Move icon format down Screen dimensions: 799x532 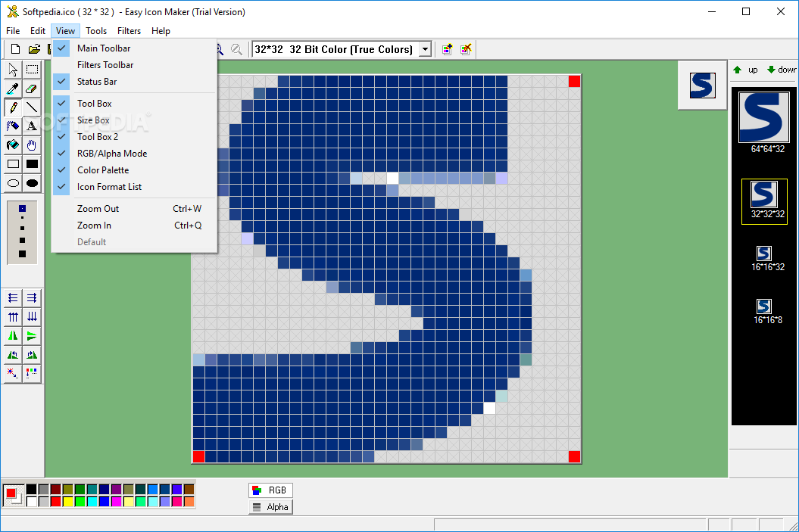click(x=782, y=70)
